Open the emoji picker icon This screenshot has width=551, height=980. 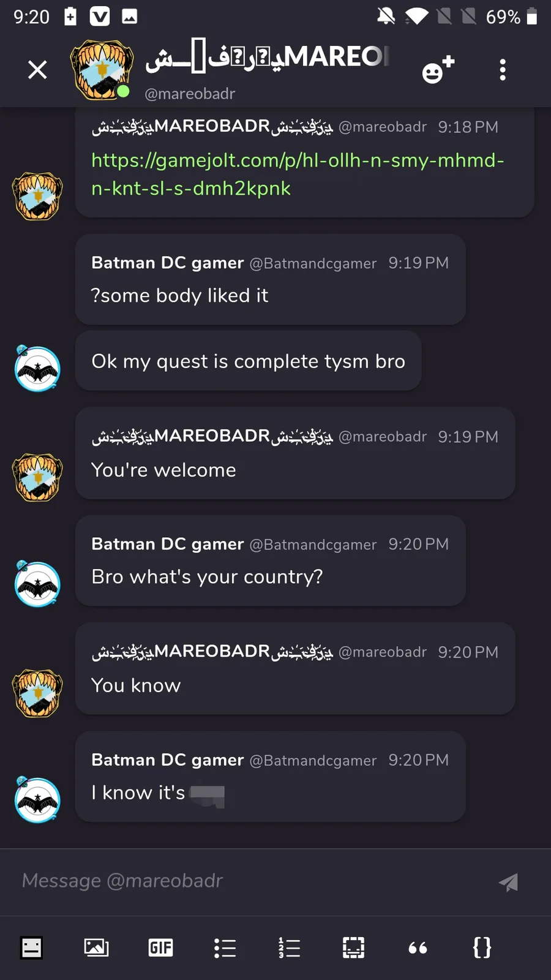(31, 948)
